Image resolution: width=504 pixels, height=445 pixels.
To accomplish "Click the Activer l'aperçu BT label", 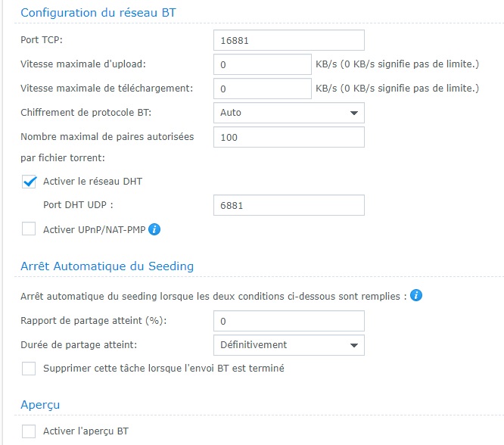I will click(x=86, y=431).
